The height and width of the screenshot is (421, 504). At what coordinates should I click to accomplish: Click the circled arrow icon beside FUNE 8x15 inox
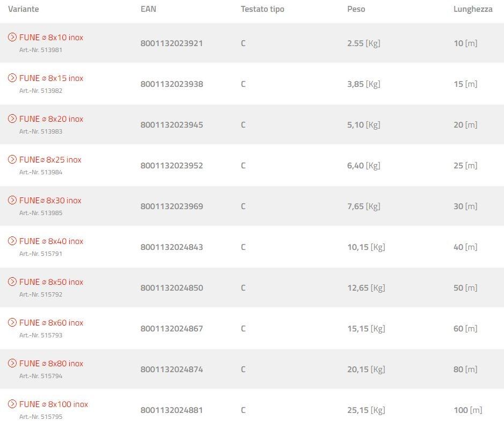click(x=12, y=78)
